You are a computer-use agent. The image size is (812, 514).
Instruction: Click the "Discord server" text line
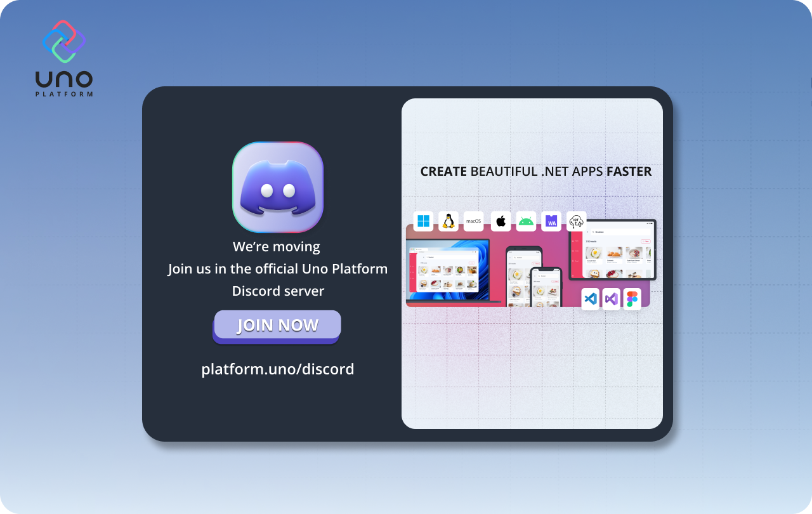[278, 291]
